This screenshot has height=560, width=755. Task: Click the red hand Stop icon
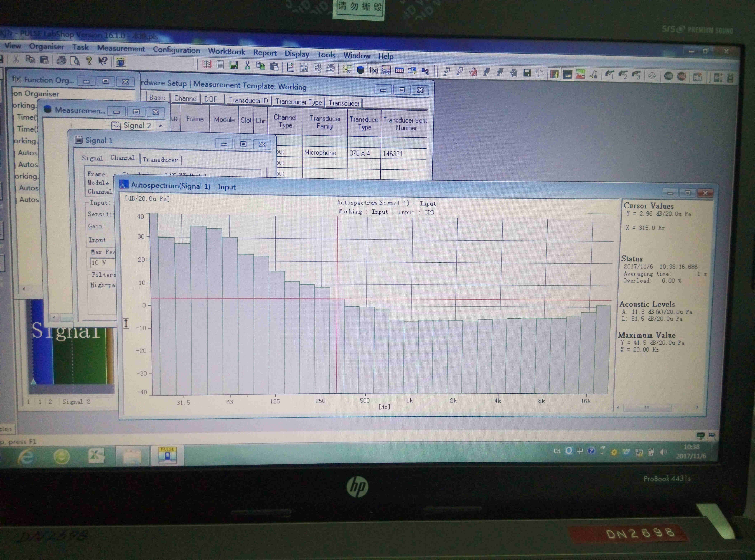tap(473, 72)
